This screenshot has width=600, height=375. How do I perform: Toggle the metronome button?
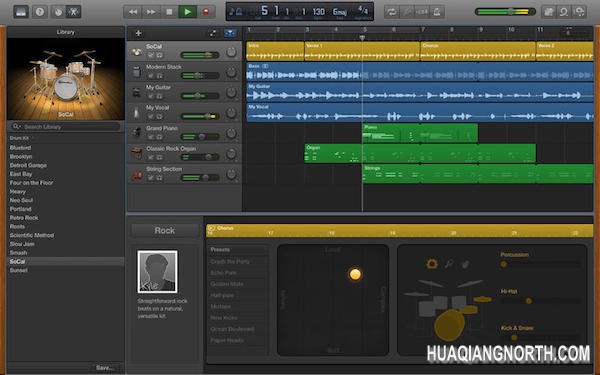[x=437, y=12]
